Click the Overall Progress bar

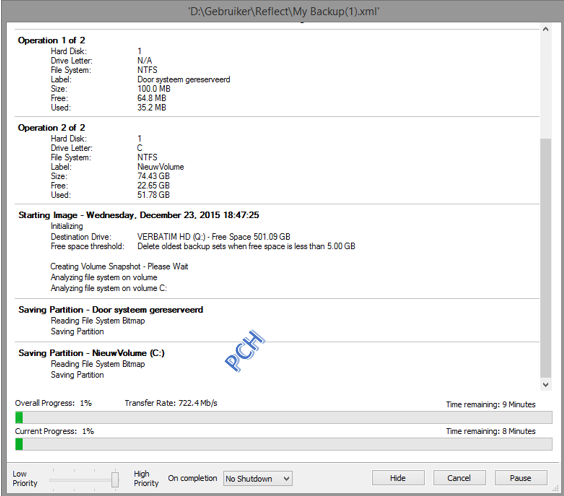(283, 417)
